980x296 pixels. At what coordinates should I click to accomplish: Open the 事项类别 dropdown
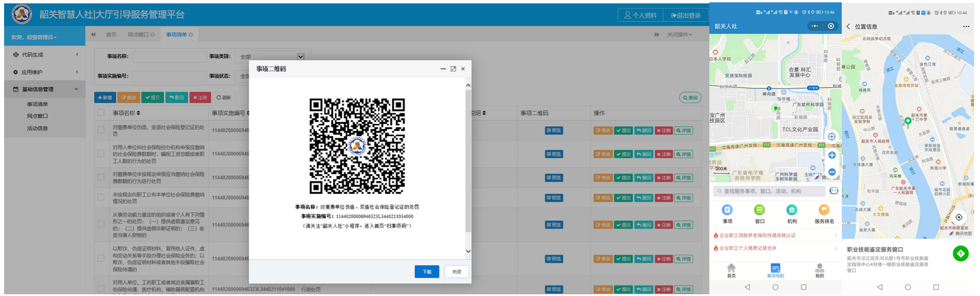click(271, 57)
